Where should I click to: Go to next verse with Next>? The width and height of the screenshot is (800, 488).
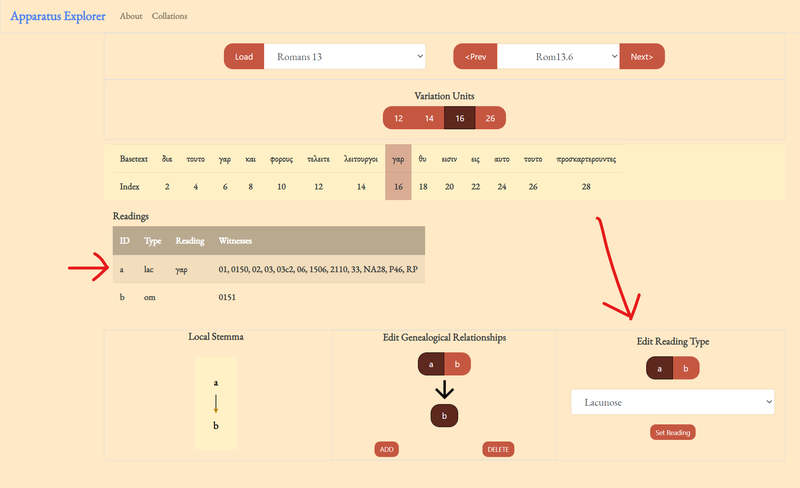641,57
